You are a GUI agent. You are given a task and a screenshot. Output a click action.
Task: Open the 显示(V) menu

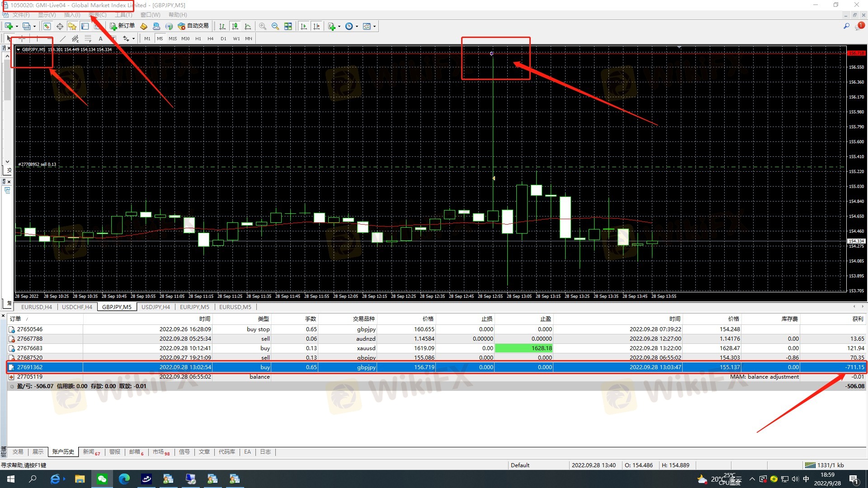coord(47,15)
